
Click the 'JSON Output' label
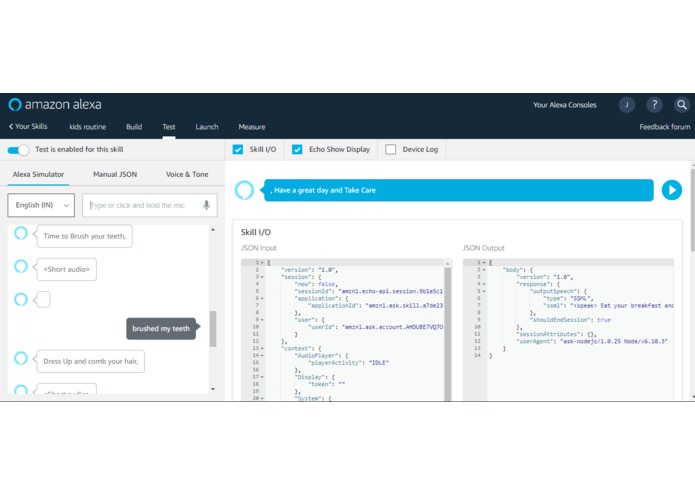484,248
